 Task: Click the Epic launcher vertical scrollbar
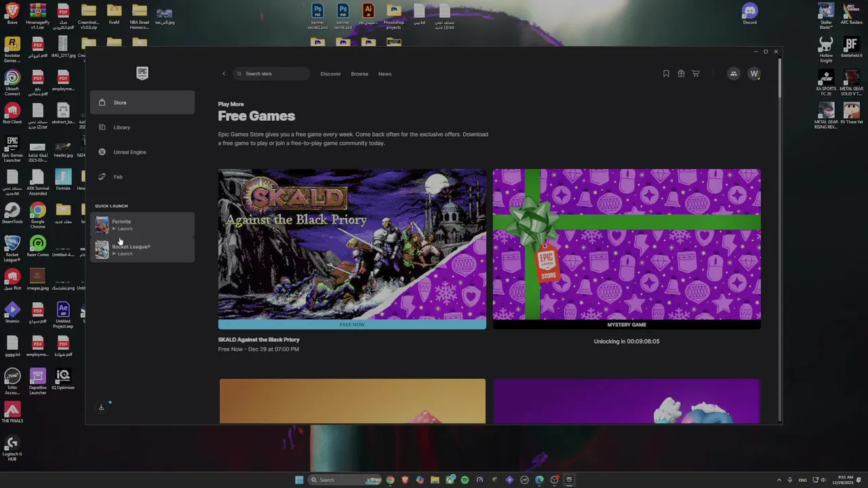coord(780,78)
